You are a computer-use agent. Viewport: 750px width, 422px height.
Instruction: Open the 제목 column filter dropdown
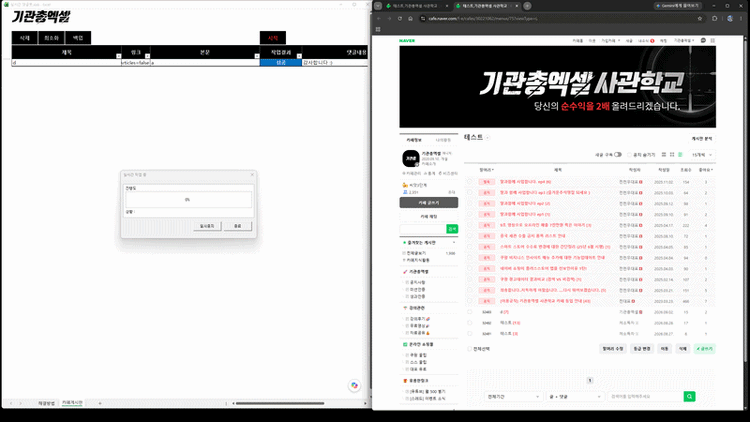[x=119, y=56]
